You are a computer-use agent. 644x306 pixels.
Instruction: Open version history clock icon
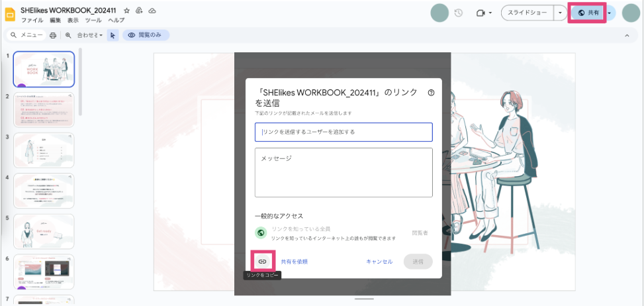tap(459, 13)
